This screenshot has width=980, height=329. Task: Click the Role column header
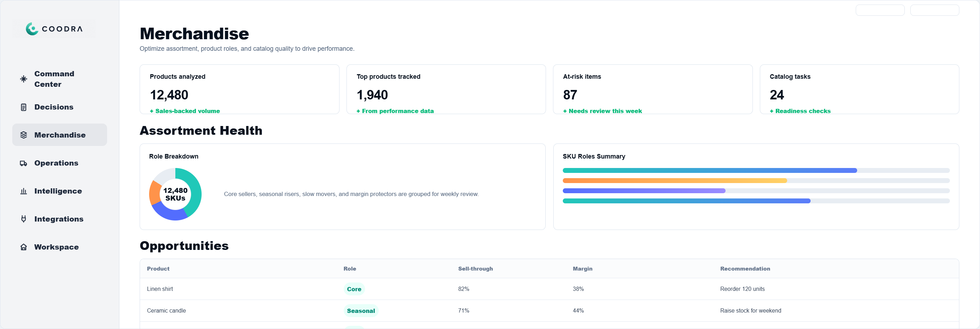[350, 269]
